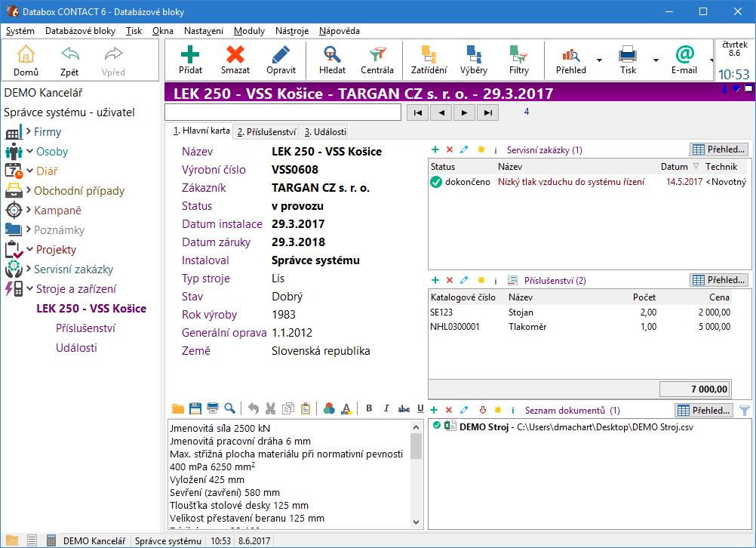Remove document from Seznam dokumentů
This screenshot has width=756, height=548.
(449, 410)
